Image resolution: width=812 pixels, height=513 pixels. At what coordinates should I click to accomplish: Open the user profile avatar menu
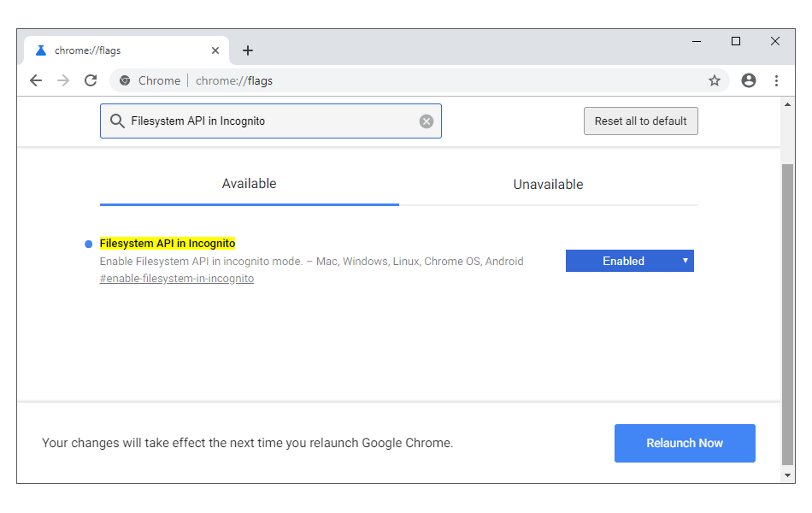click(x=748, y=80)
